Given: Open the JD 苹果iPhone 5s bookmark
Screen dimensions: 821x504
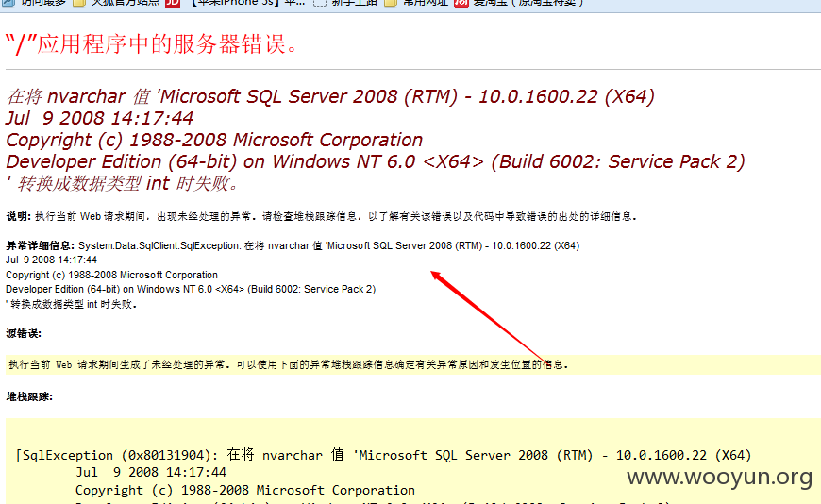Looking at the screenshot, I should click(235, 3).
